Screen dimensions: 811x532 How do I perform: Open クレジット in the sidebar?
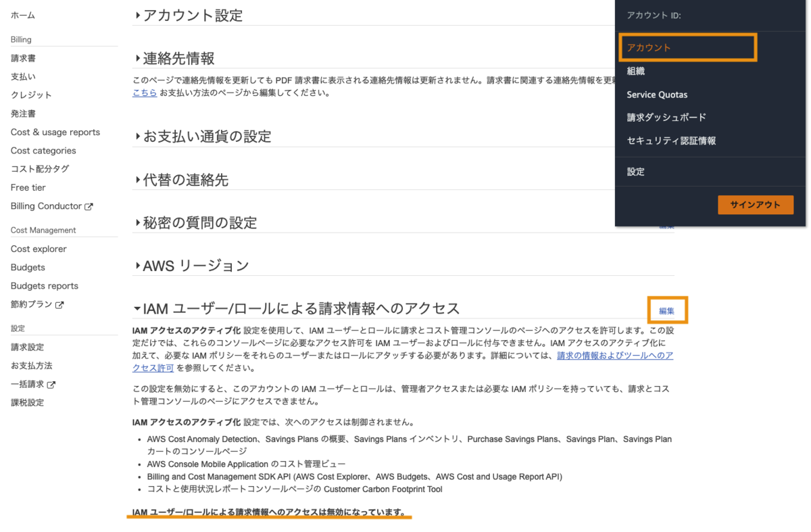click(x=31, y=95)
